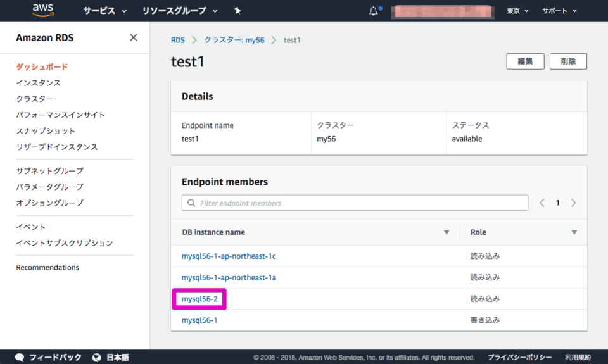The width and height of the screenshot is (608, 364).
Task: Open the pin shortcuts star icon
Action: 237,11
